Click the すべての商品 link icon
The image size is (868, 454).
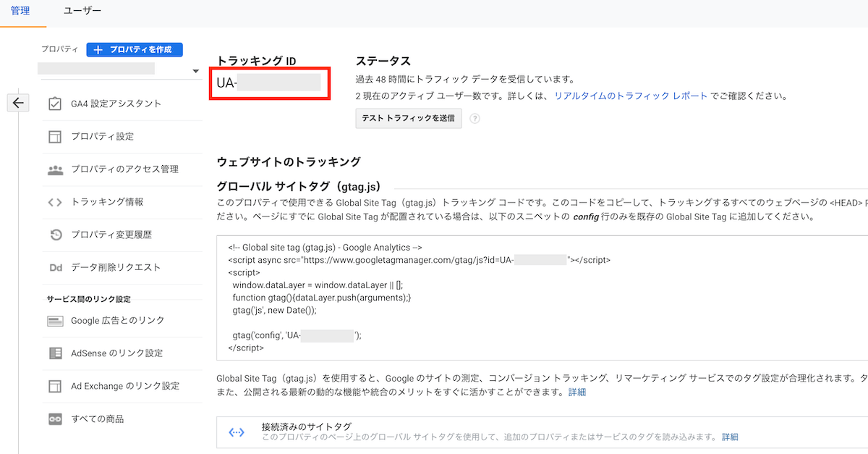point(55,419)
